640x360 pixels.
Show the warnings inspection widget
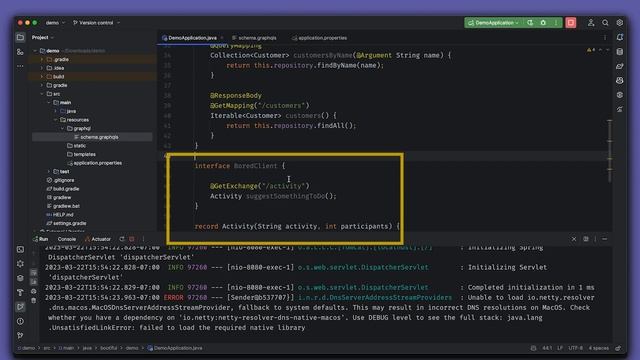tap(591, 50)
